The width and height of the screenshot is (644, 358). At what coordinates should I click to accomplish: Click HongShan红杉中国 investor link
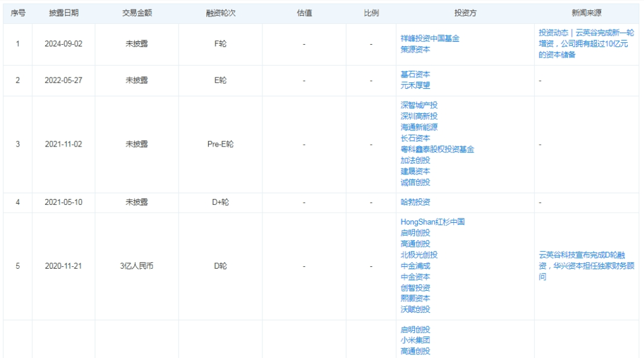point(432,222)
